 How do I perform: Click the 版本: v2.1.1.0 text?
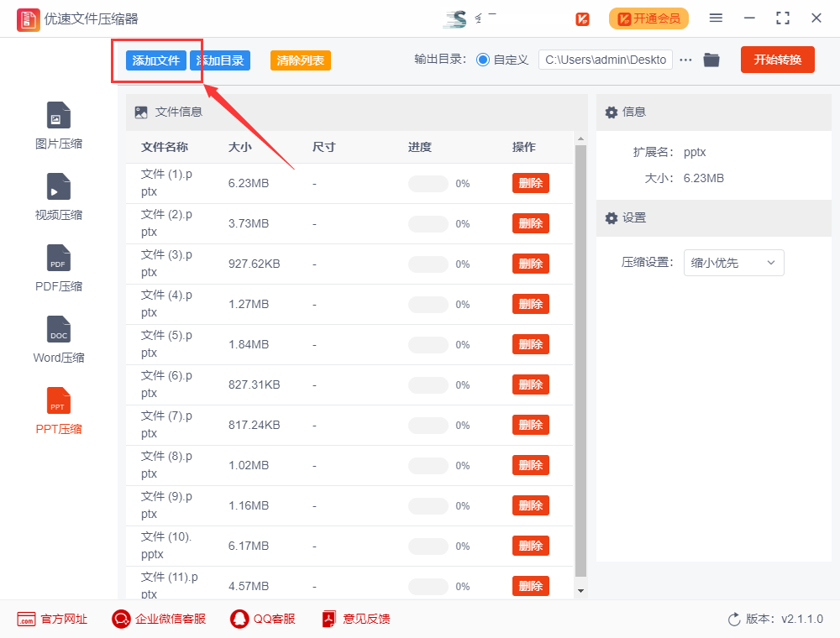(785, 620)
